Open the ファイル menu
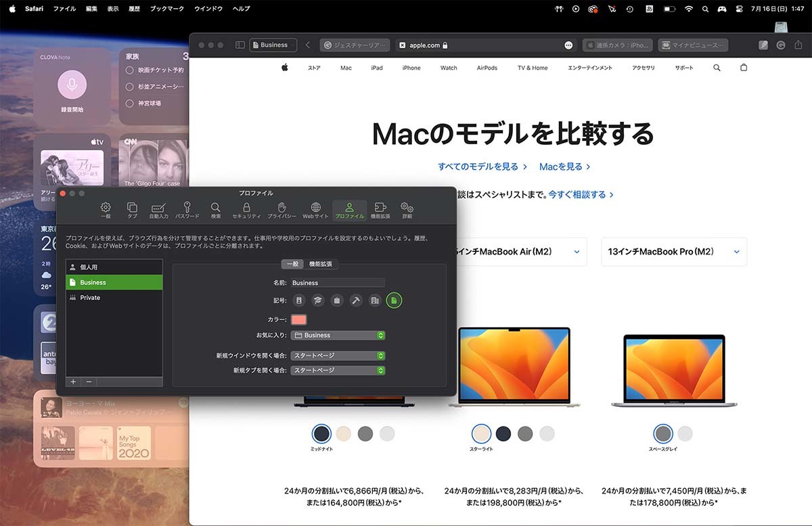The image size is (812, 526). (64, 9)
